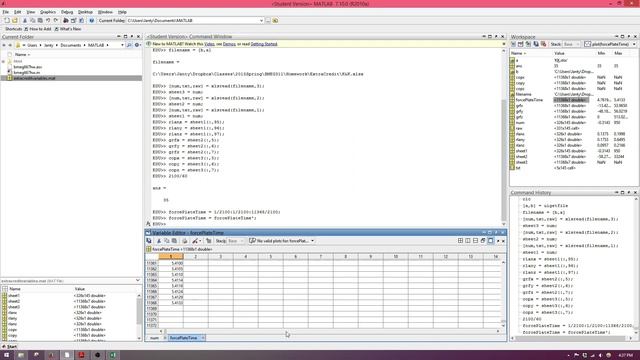Open the Demos link in the info bar
640x360 pixels.
[229, 44]
